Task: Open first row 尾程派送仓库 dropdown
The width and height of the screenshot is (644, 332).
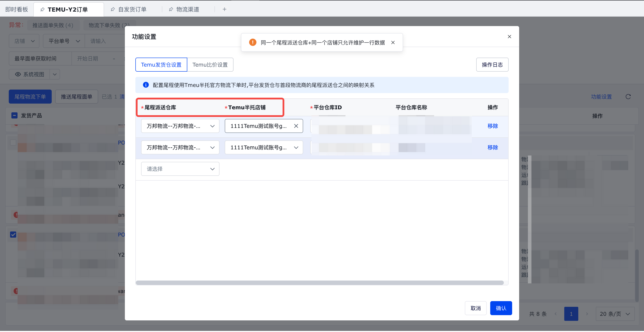Action: [x=180, y=126]
